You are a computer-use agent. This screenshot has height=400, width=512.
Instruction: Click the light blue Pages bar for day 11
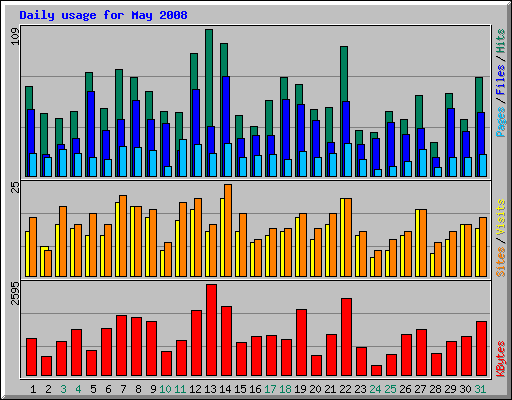[183, 158]
